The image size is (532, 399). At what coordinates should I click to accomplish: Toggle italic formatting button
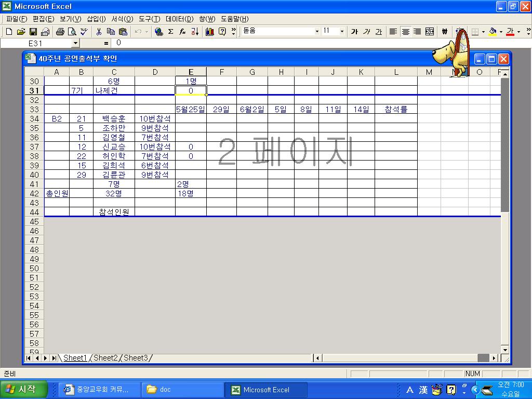point(367,32)
